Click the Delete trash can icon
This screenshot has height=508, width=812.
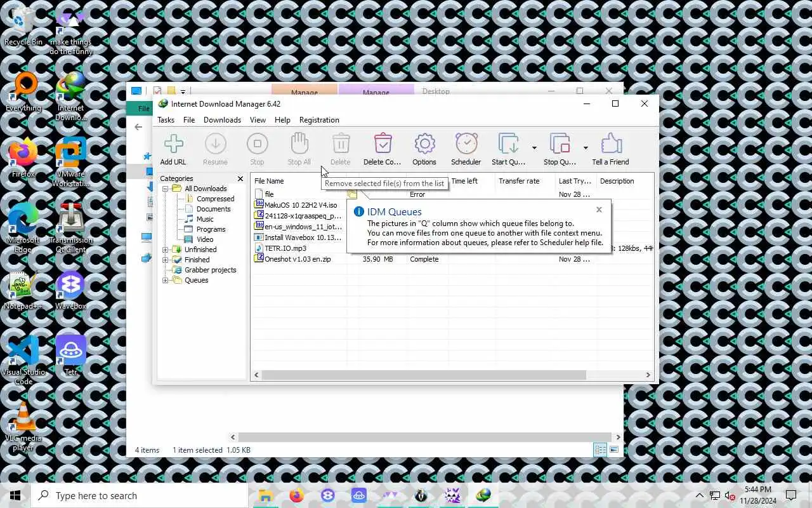pyautogui.click(x=341, y=150)
